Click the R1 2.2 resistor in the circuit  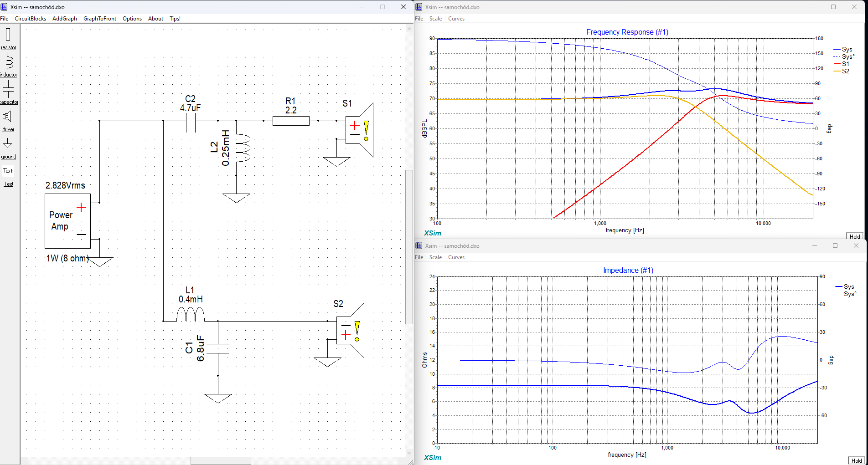291,121
